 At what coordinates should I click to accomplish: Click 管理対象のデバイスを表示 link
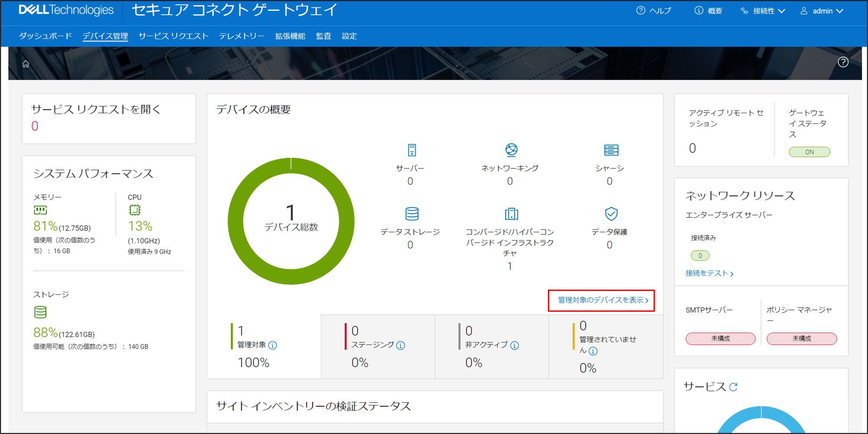(603, 300)
